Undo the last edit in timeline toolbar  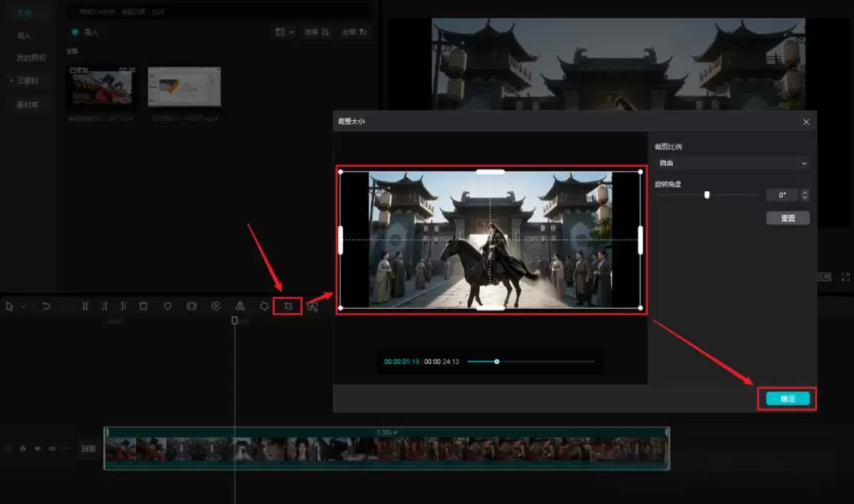click(x=47, y=307)
